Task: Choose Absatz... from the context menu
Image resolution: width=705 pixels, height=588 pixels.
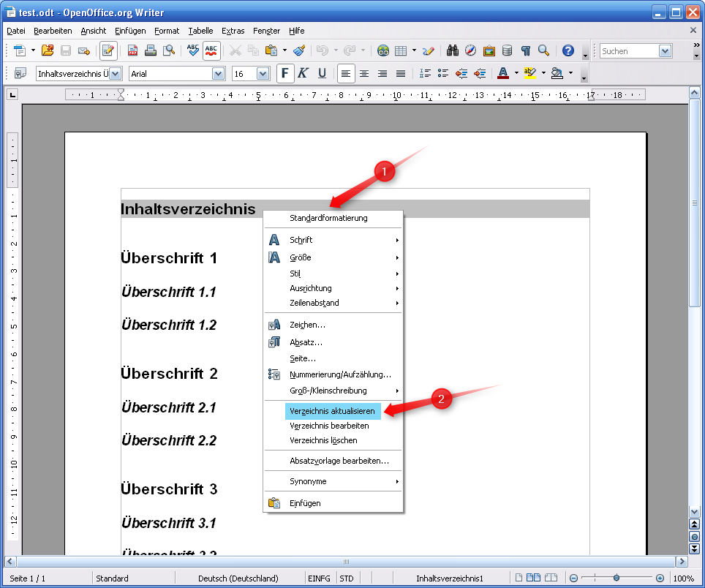Action: coord(306,342)
